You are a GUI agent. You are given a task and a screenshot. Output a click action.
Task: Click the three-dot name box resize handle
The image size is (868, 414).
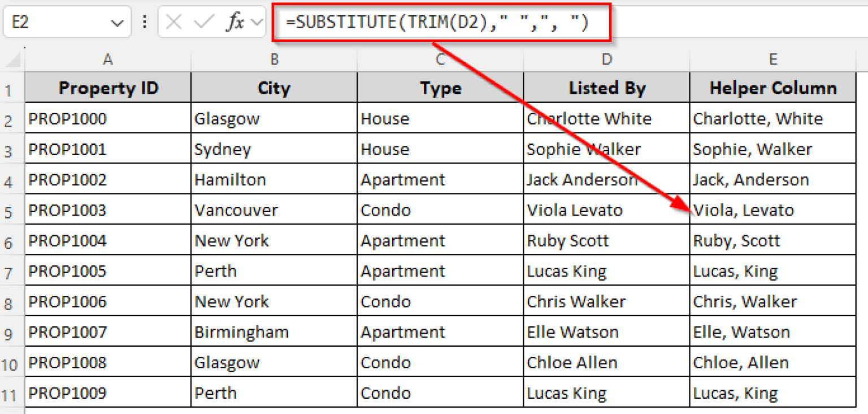tap(145, 23)
